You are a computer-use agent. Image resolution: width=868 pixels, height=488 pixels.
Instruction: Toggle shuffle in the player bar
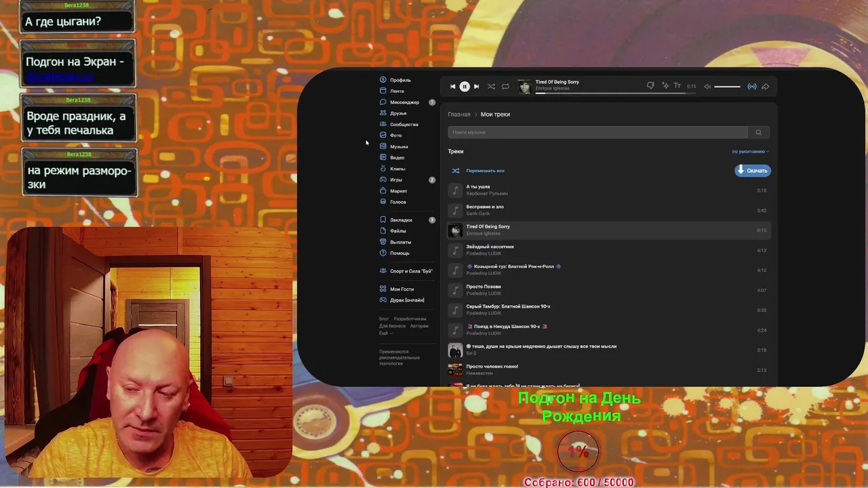coord(491,87)
